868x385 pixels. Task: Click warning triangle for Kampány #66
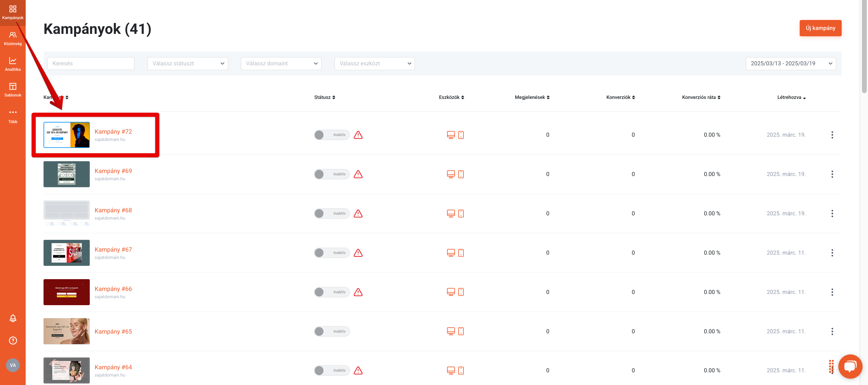pos(358,292)
